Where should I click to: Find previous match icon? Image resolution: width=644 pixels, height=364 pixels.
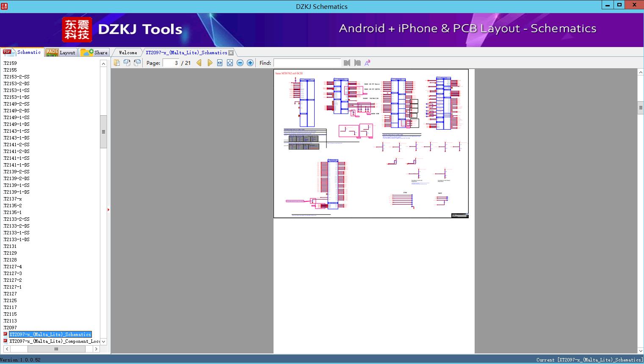pyautogui.click(x=347, y=63)
